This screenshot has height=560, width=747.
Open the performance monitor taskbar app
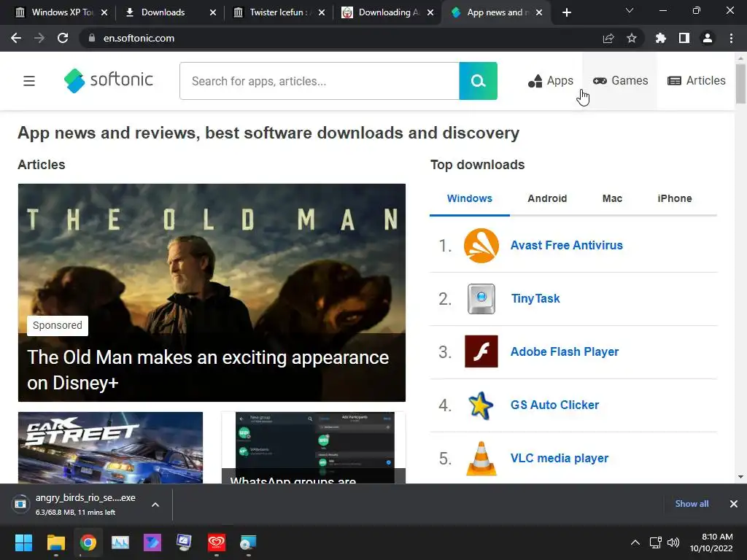pos(120,542)
